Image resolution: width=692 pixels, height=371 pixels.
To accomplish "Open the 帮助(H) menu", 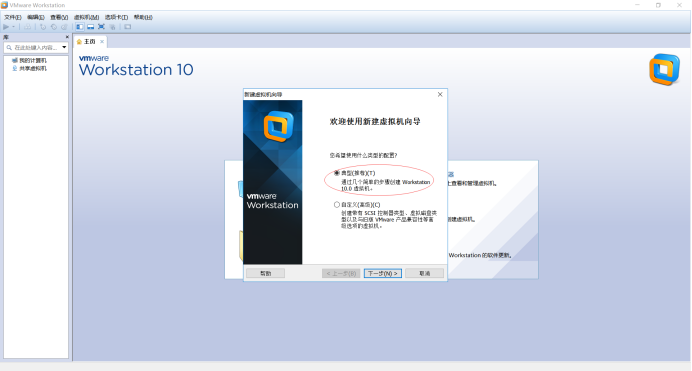I will tap(143, 17).
